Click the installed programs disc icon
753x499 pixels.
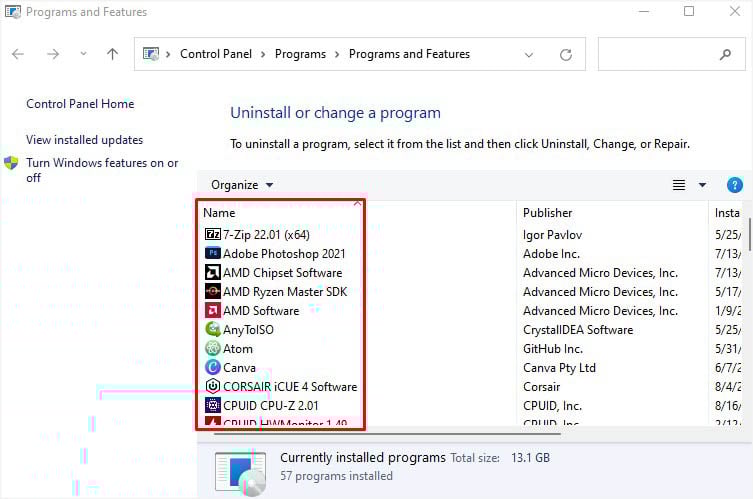point(241,474)
